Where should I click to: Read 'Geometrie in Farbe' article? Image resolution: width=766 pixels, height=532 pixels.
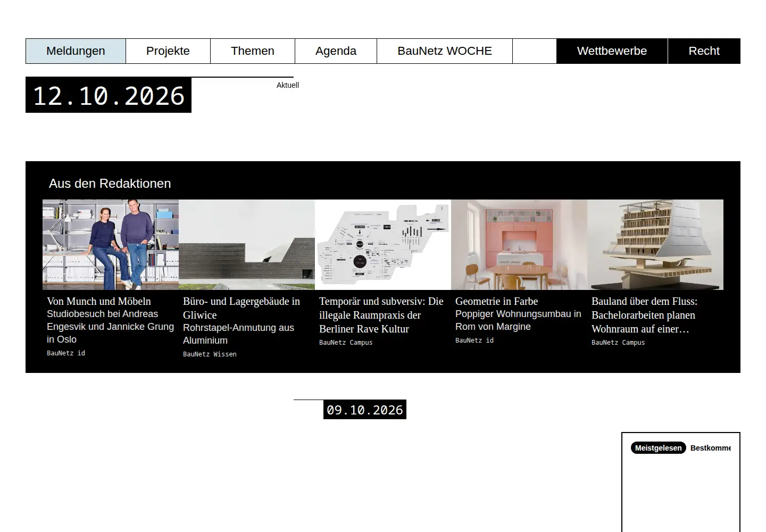[497, 301]
